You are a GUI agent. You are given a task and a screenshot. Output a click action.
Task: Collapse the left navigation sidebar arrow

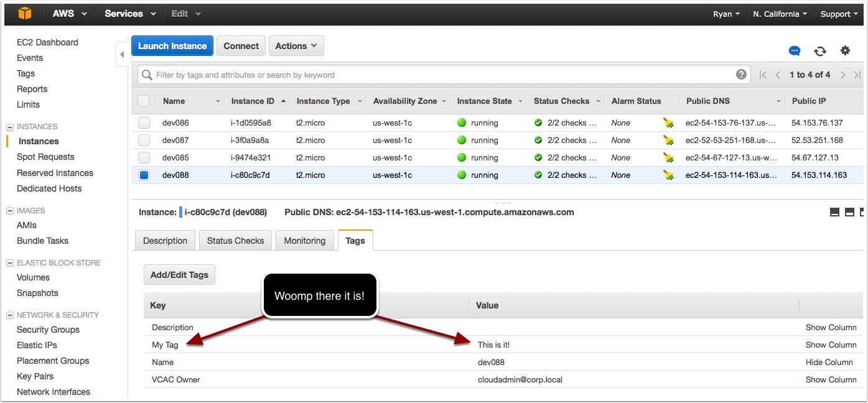pyautogui.click(x=122, y=55)
